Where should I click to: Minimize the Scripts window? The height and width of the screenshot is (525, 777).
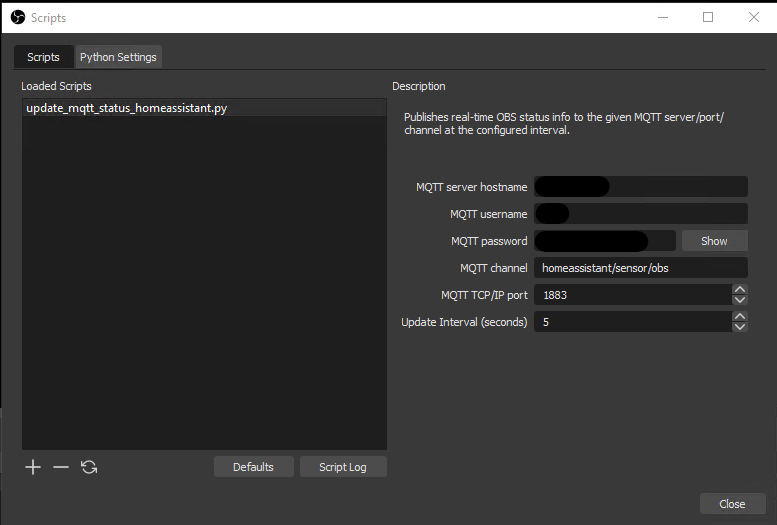click(x=663, y=17)
